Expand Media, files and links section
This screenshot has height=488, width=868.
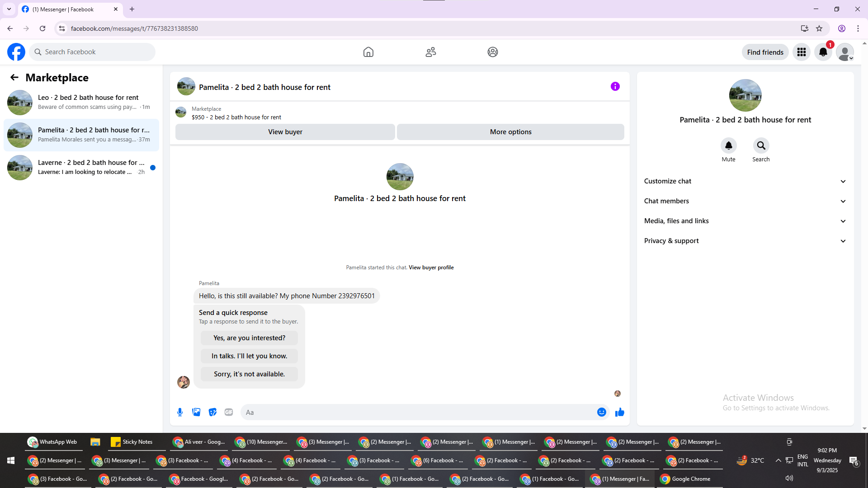pos(745,221)
